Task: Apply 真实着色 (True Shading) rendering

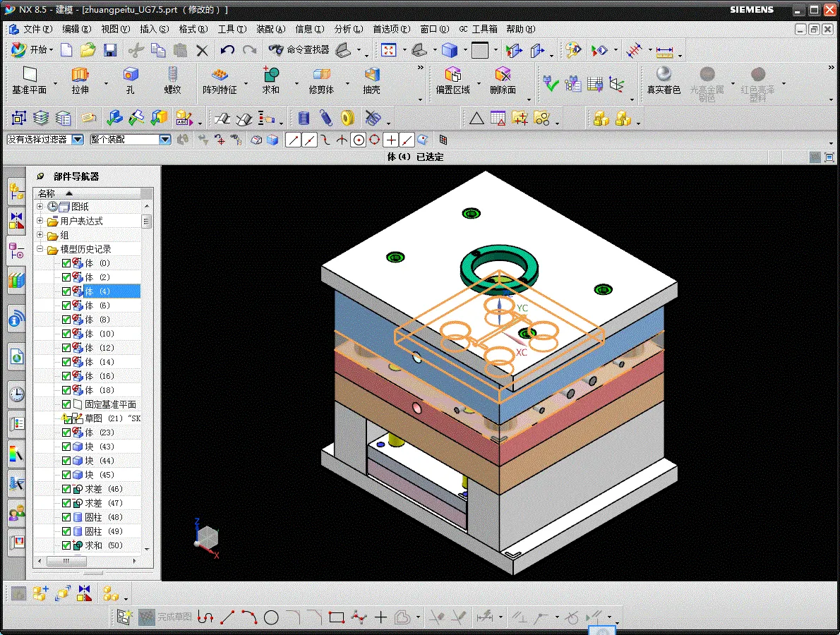Action: pyautogui.click(x=664, y=80)
